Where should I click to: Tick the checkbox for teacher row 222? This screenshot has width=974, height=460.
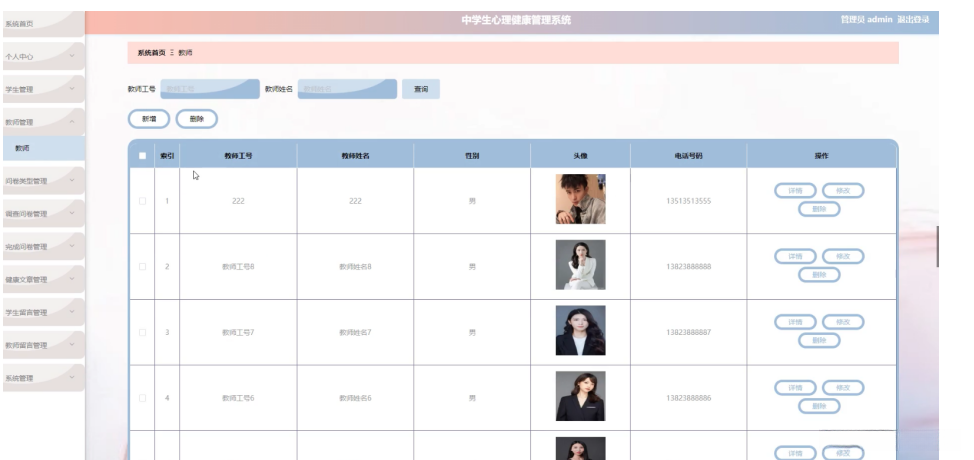[142, 201]
